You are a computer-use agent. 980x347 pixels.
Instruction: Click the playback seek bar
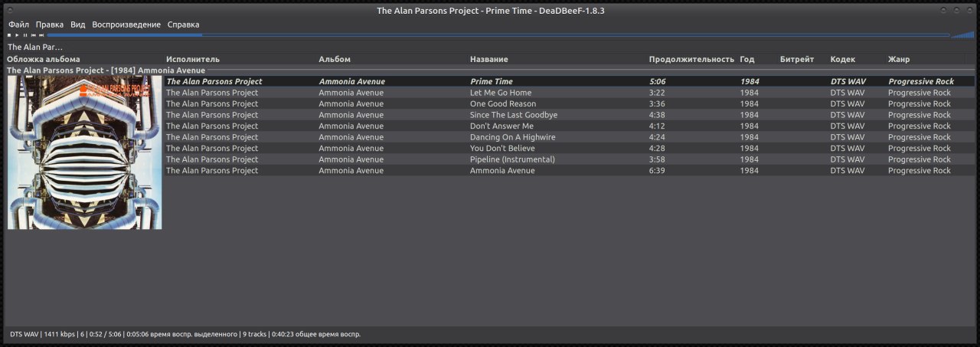(498, 35)
